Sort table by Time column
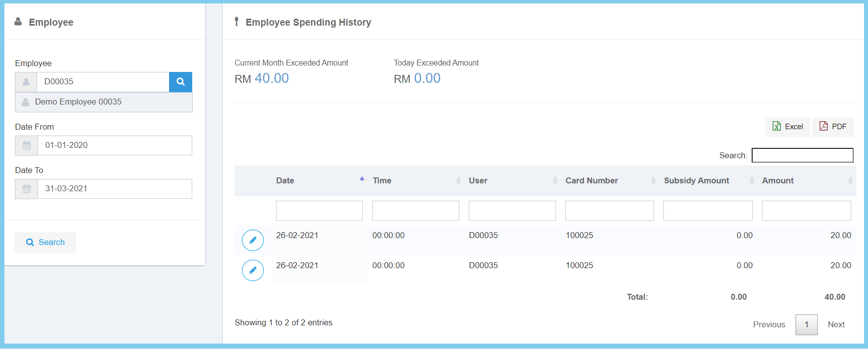868x349 pixels. (382, 181)
